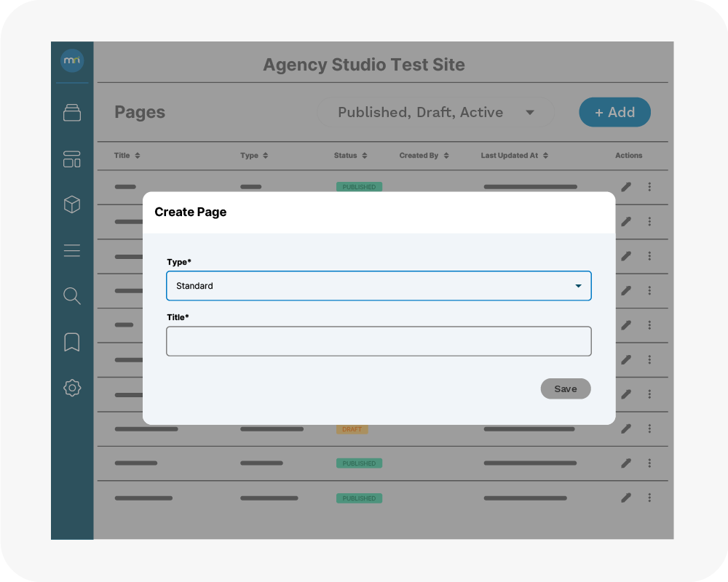Click the pencil edit icon in last row

625,498
